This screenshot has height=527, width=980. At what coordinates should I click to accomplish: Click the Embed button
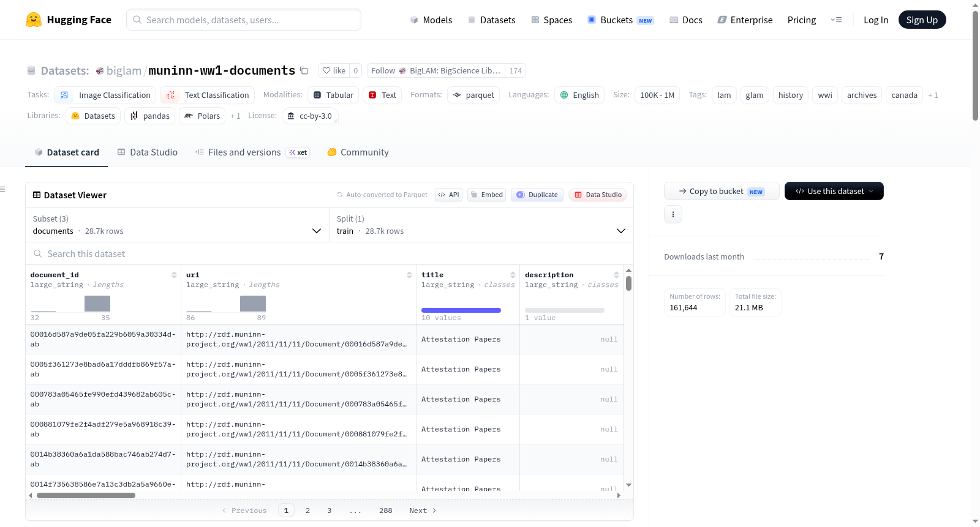486,195
